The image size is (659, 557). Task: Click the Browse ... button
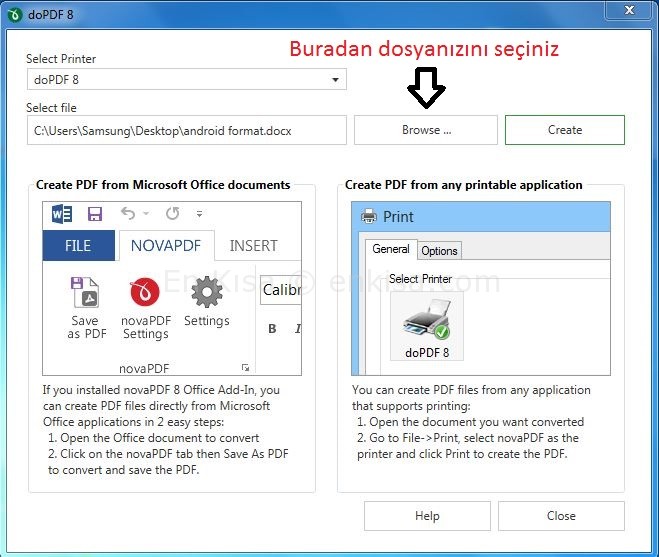tap(426, 130)
